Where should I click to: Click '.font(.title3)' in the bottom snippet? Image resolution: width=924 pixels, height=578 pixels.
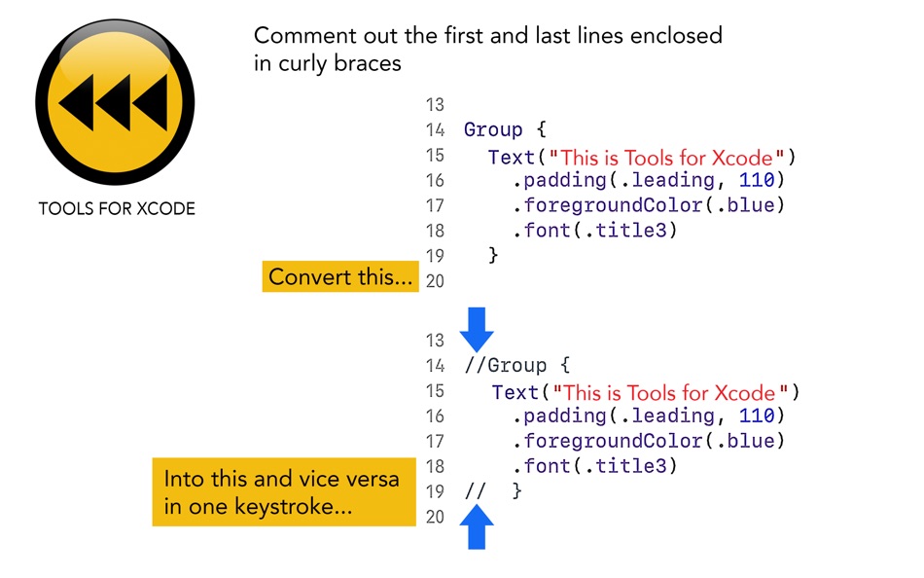594,466
